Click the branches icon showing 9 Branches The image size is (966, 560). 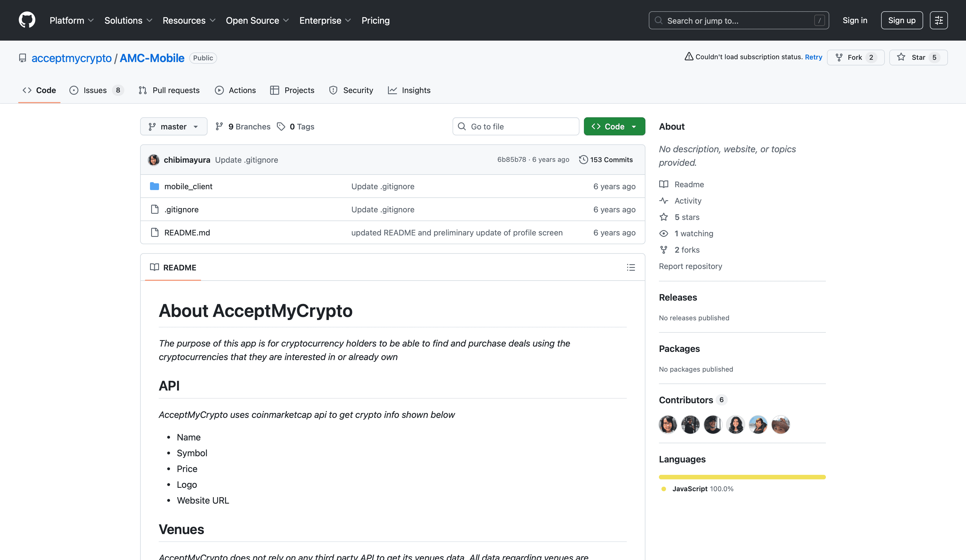click(x=219, y=126)
